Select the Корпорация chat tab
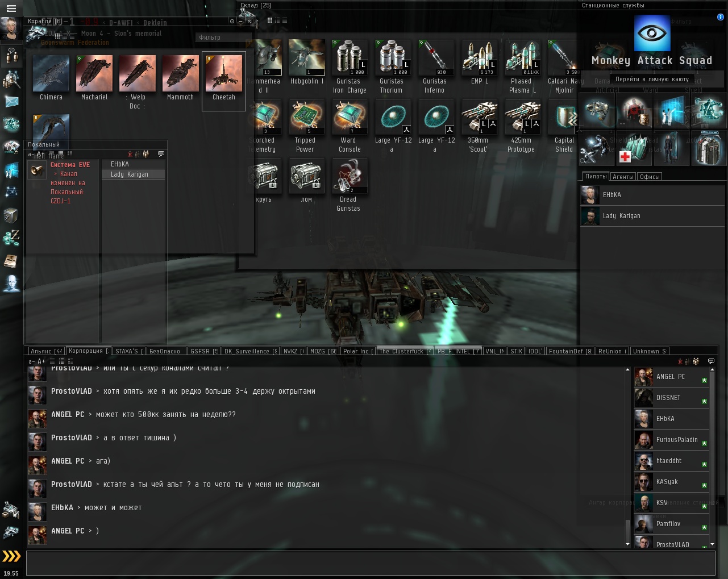The width and height of the screenshot is (728, 579). [x=88, y=351]
